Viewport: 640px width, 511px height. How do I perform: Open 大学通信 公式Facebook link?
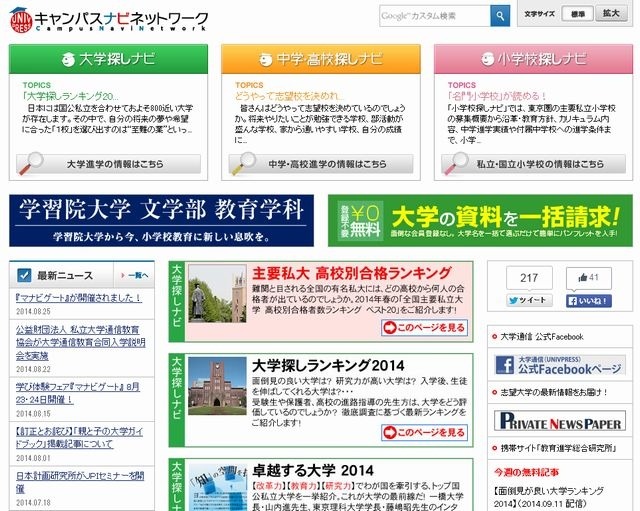(x=542, y=337)
